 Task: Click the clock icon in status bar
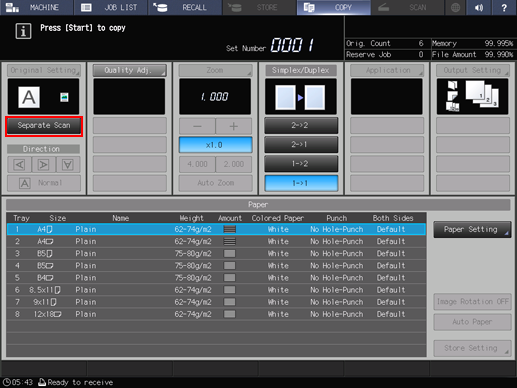coord(6,382)
